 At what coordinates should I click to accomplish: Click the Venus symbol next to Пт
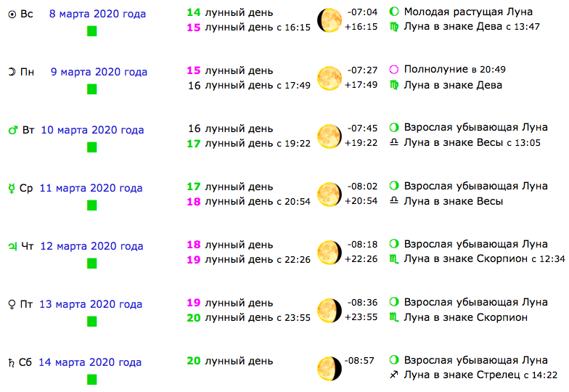12,305
